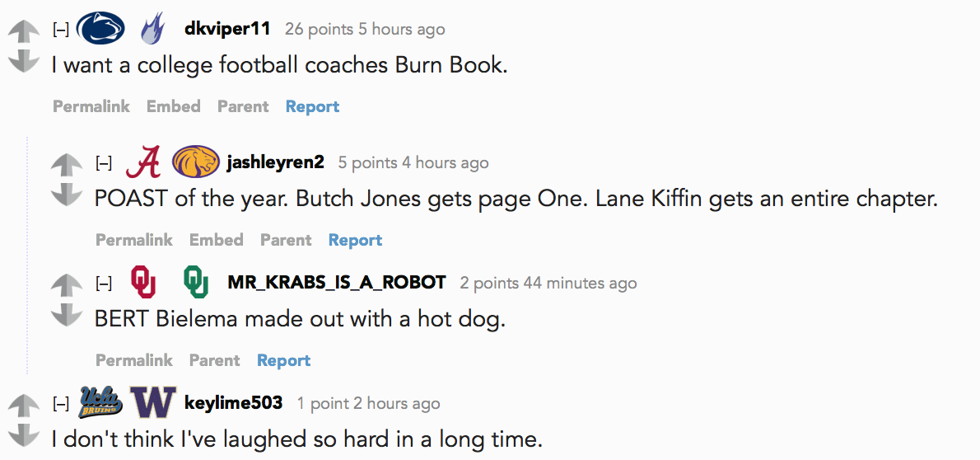This screenshot has width=980, height=460.
Task: Downvote dkviper11's comment
Action: coord(23,61)
